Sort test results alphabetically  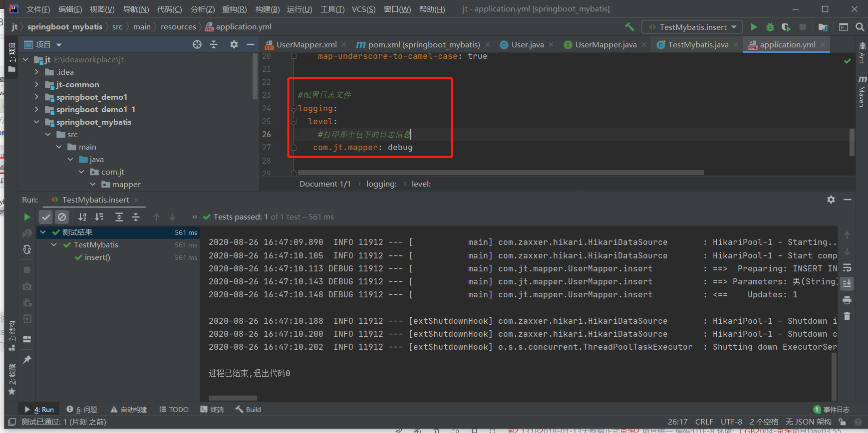coord(82,217)
